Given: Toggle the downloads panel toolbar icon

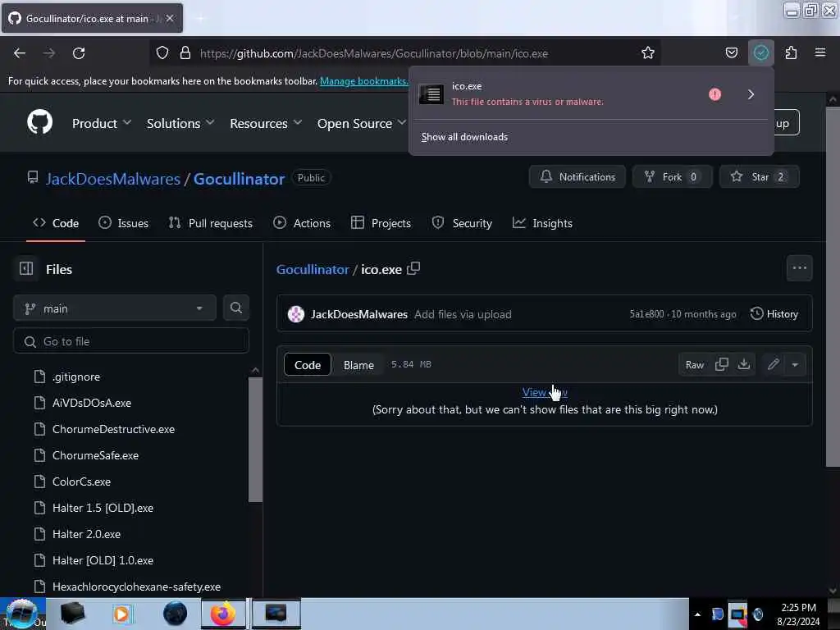Looking at the screenshot, I should pyautogui.click(x=760, y=52).
